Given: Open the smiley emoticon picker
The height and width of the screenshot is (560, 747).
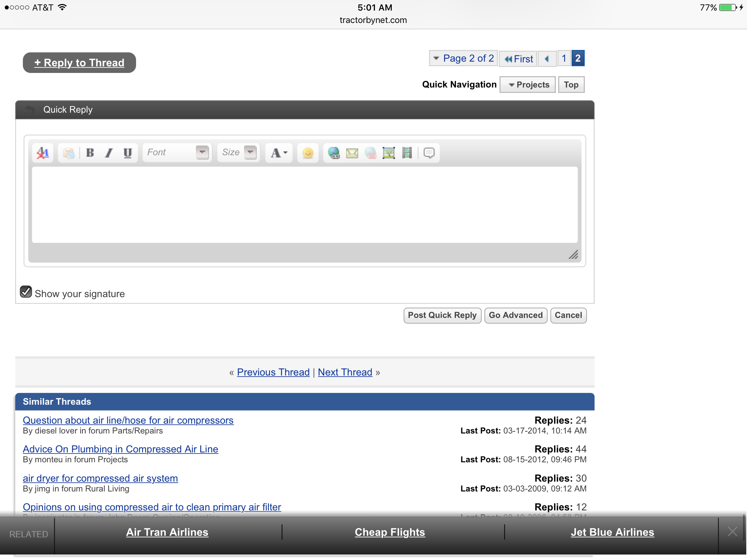Looking at the screenshot, I should pyautogui.click(x=308, y=153).
